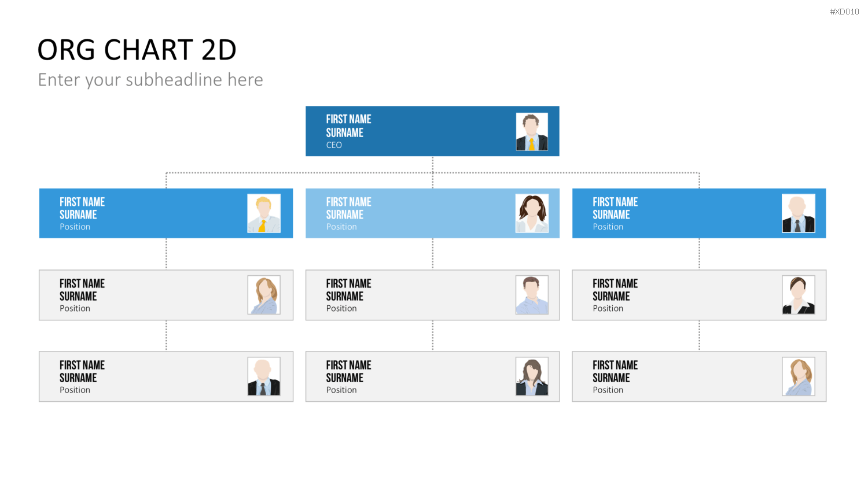Select "Position" in the gray faceless man's card
The width and height of the screenshot is (868, 488).
click(x=75, y=390)
